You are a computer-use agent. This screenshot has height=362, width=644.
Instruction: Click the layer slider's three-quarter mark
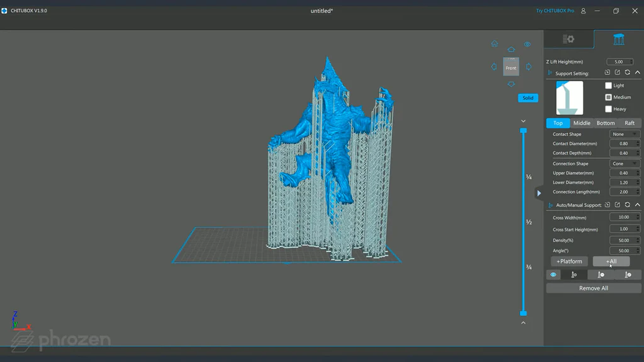point(529,267)
